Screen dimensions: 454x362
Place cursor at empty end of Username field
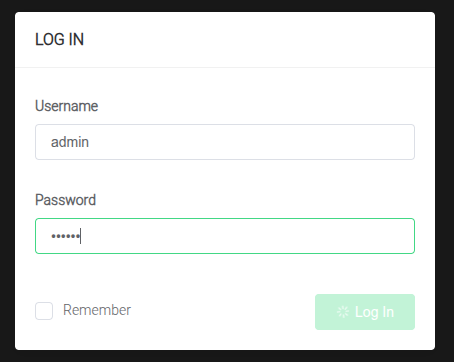(x=250, y=142)
